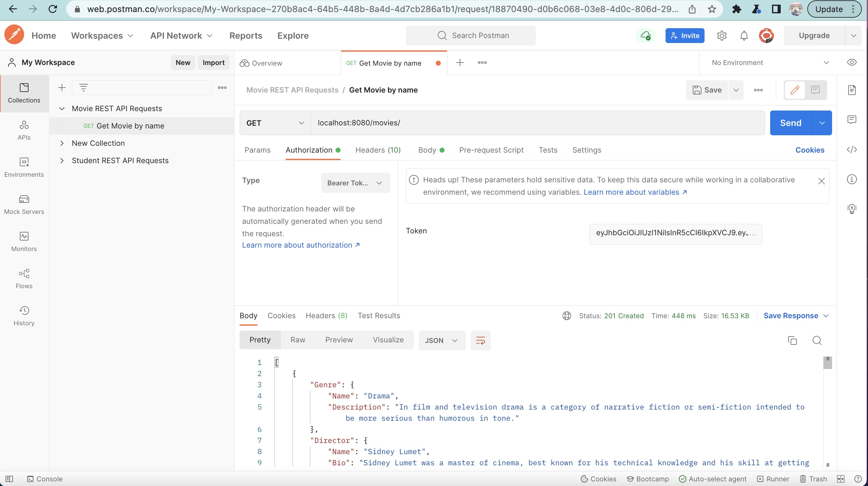868x486 pixels.
Task: Expand Student REST API Requests collection
Action: click(62, 160)
